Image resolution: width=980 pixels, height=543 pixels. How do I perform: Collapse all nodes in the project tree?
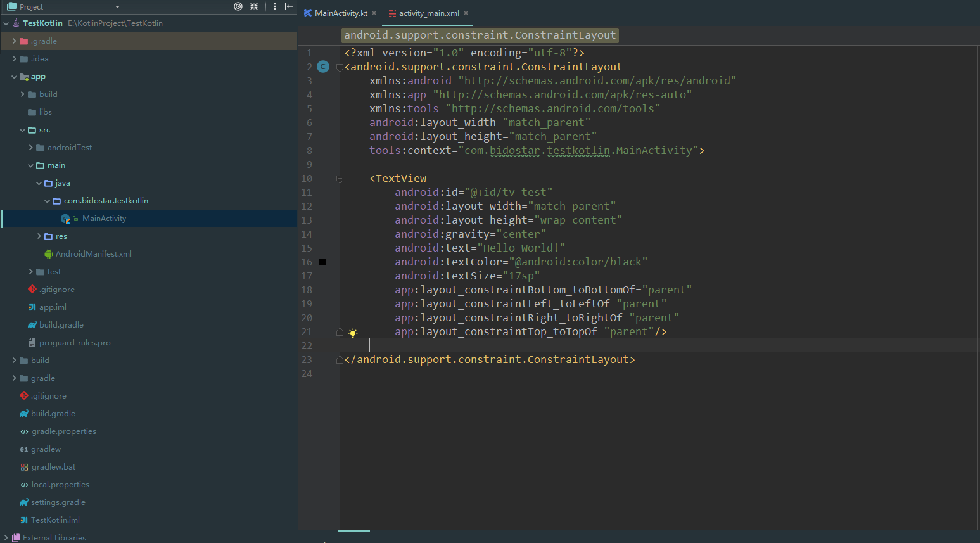click(254, 6)
